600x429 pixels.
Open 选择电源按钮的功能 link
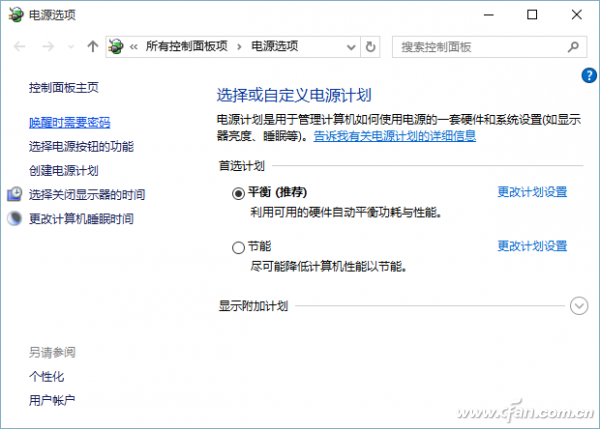[x=81, y=147]
